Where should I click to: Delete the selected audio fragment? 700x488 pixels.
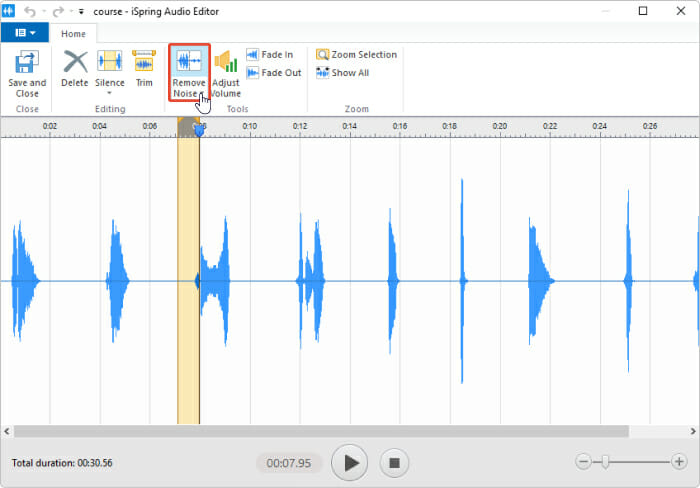[75, 68]
